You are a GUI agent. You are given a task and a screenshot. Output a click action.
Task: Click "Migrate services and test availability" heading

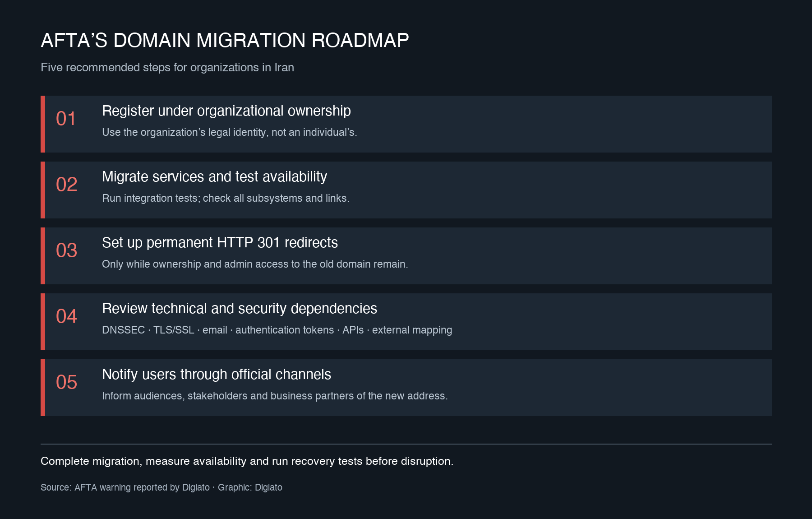click(x=214, y=177)
